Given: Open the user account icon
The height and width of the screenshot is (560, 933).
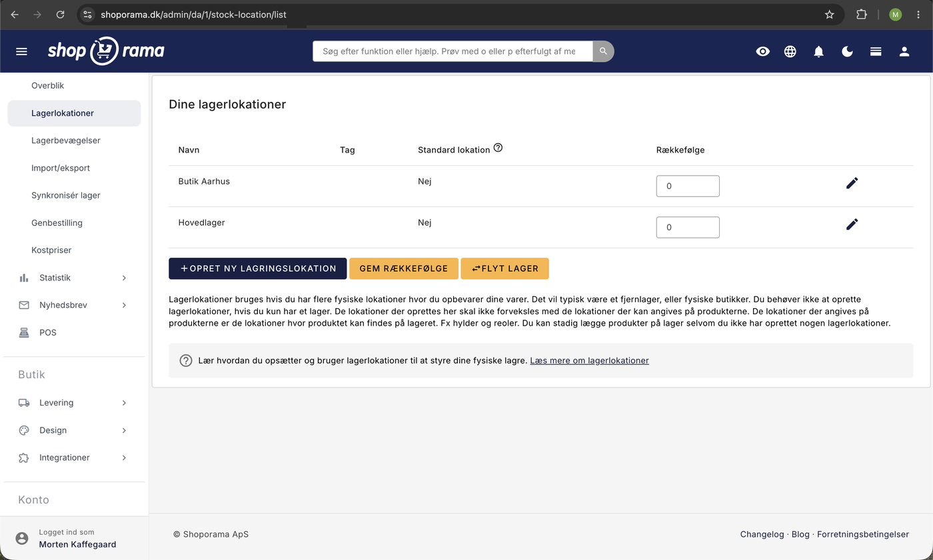Looking at the screenshot, I should click(904, 51).
